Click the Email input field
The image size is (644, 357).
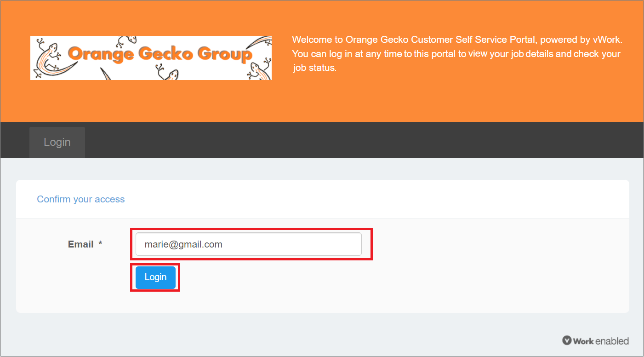[x=249, y=244]
